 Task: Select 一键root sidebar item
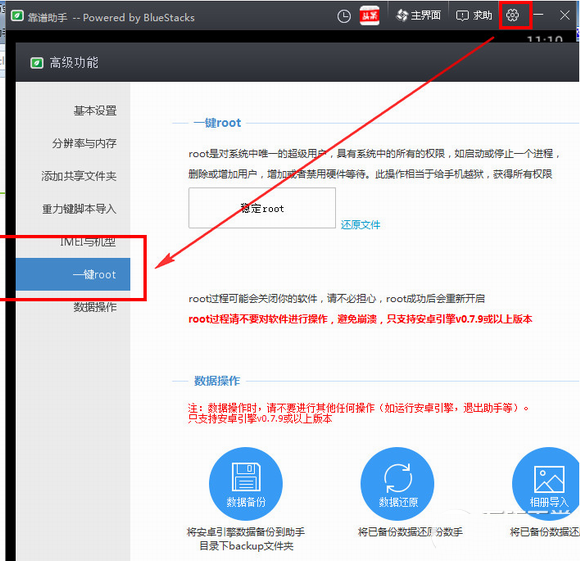click(73, 274)
